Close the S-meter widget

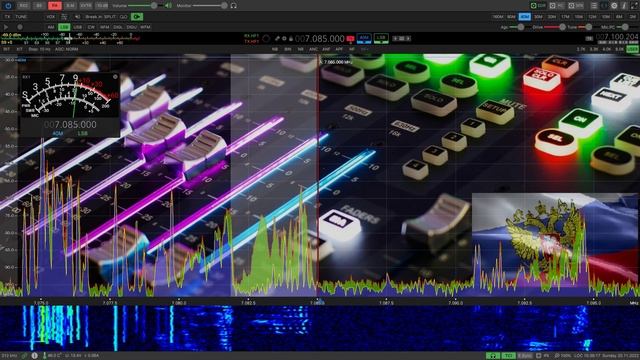click(x=115, y=77)
